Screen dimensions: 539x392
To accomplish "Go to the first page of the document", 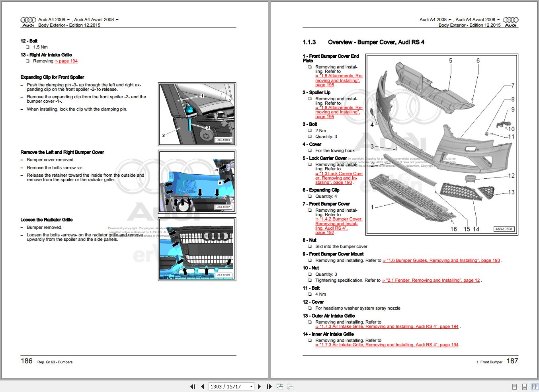I will click(x=193, y=386).
